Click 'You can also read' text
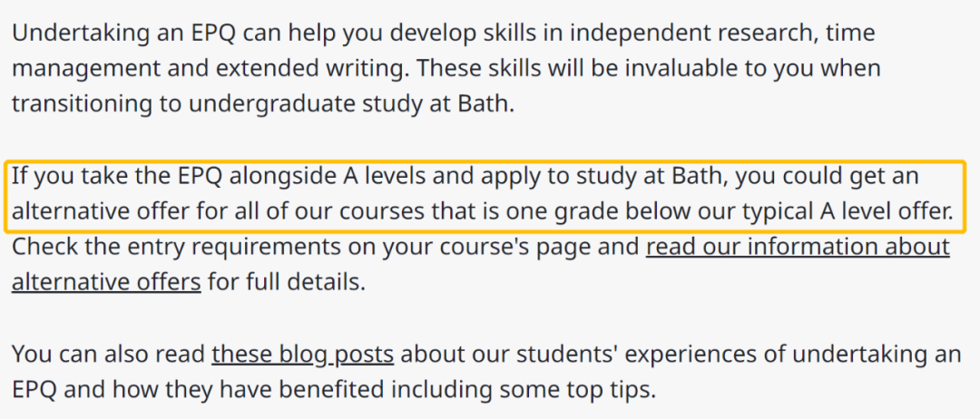980x419 pixels. point(108,354)
